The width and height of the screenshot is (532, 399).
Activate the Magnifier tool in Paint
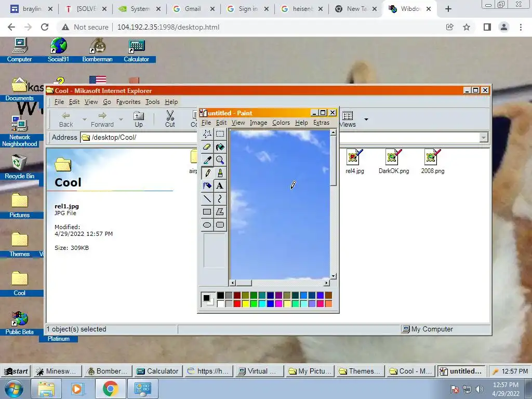220,160
